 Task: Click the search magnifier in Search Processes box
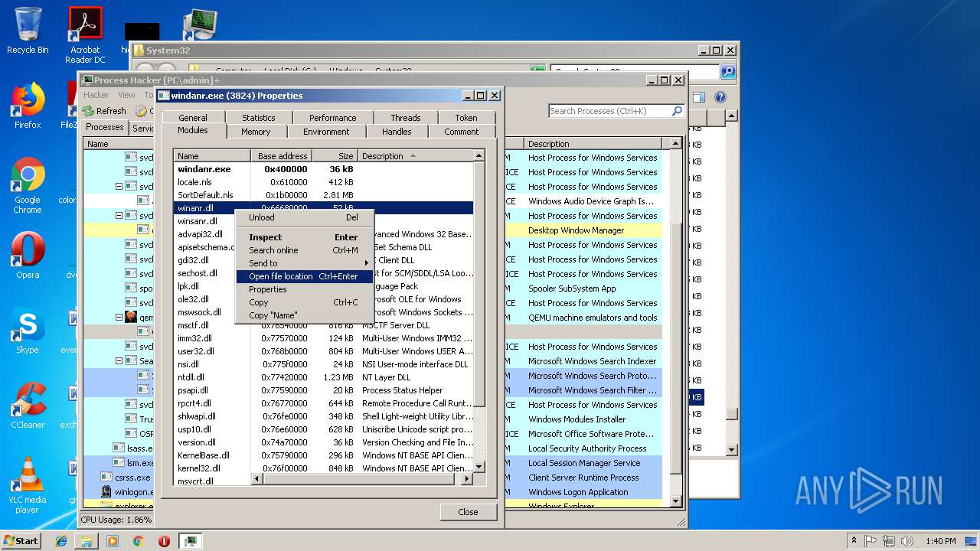tap(677, 111)
